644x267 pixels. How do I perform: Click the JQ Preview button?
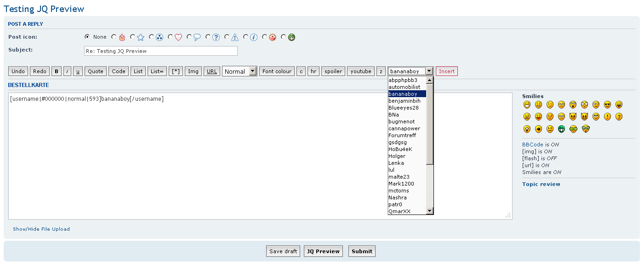point(323,251)
